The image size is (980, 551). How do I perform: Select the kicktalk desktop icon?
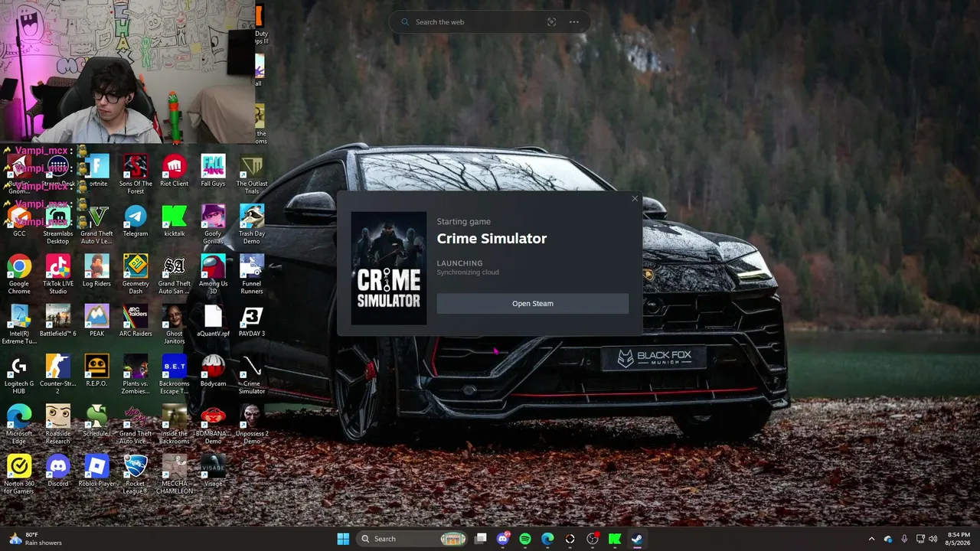point(175,221)
